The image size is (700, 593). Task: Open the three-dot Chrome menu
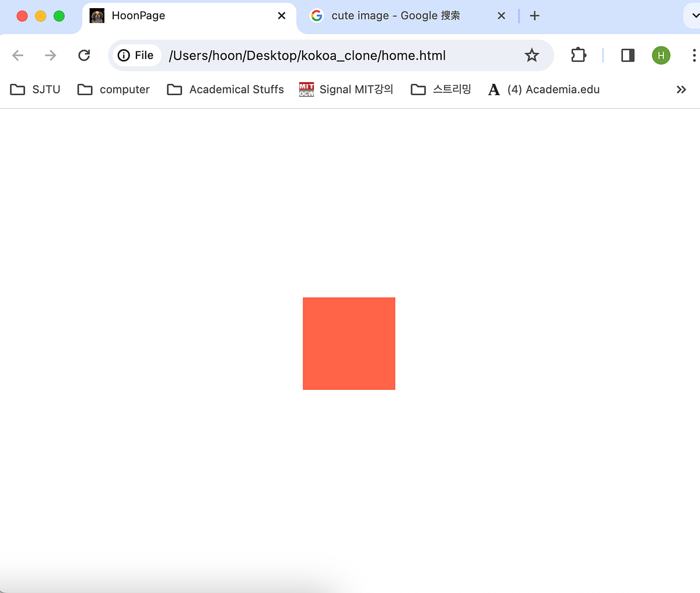694,55
